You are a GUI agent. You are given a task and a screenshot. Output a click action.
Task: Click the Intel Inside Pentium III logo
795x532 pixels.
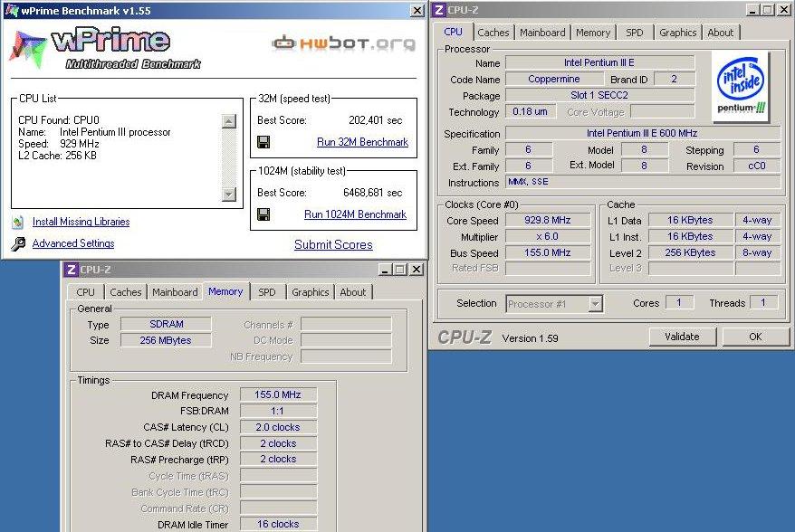[741, 87]
